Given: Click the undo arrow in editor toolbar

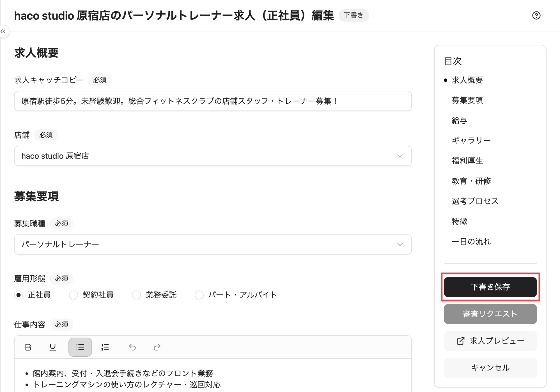Looking at the screenshot, I should 132,347.
